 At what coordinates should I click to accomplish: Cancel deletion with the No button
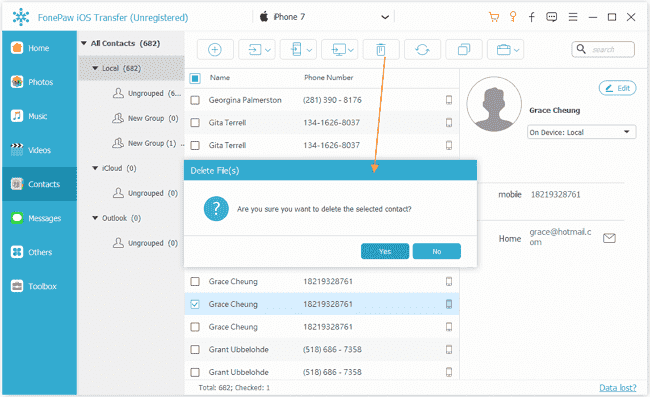pyautogui.click(x=437, y=251)
